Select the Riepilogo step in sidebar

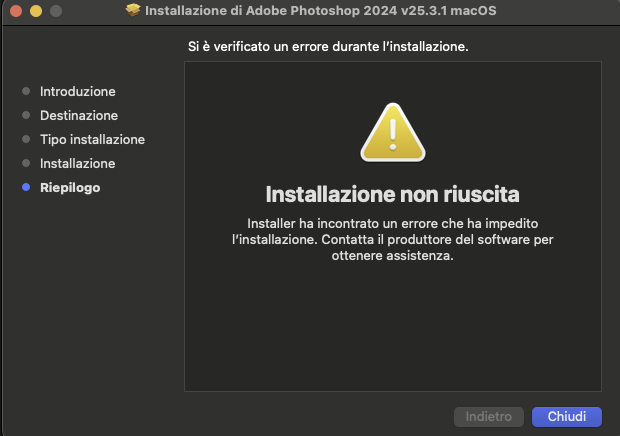tap(70, 188)
